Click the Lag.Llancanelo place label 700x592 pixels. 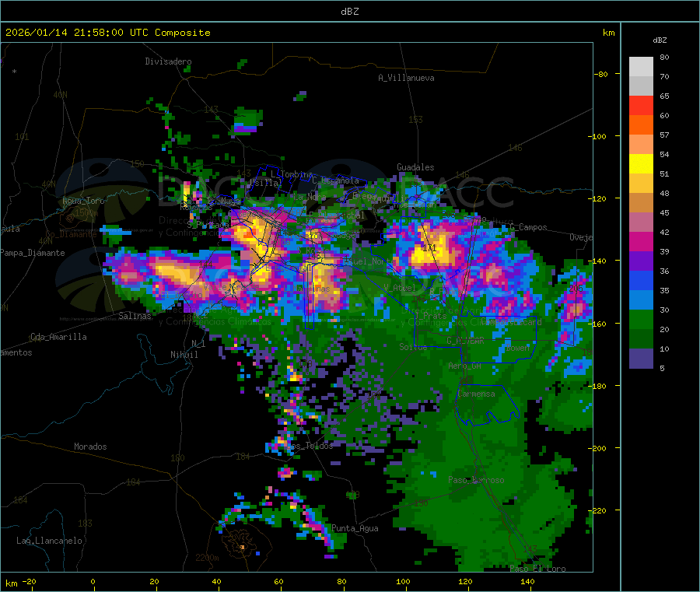click(49, 541)
